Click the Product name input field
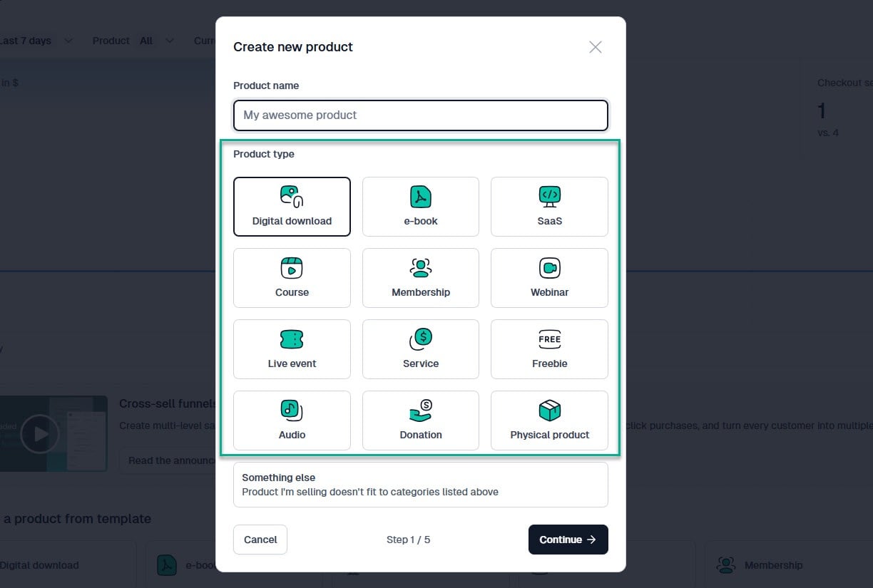This screenshot has height=588, width=873. pyautogui.click(x=421, y=115)
